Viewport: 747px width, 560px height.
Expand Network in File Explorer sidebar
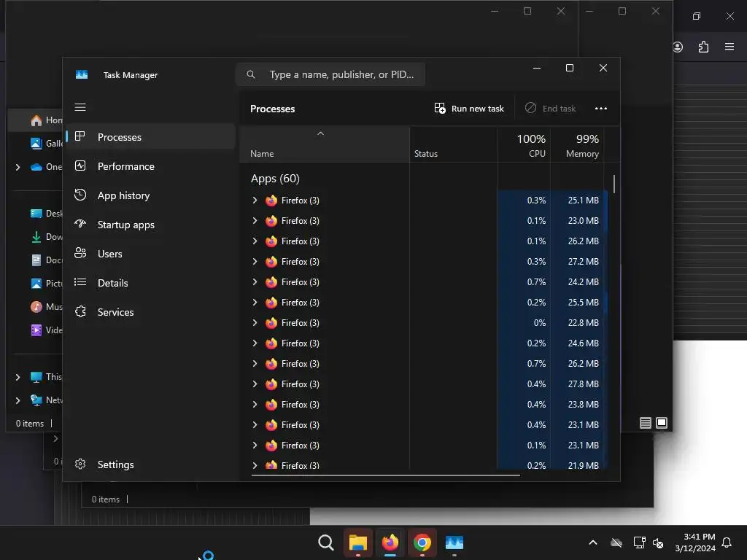tap(18, 400)
